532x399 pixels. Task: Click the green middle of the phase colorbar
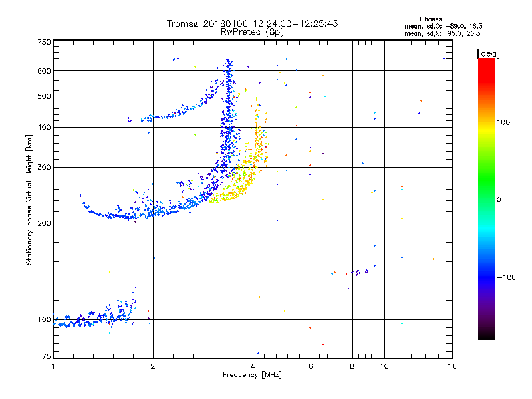[487, 180]
